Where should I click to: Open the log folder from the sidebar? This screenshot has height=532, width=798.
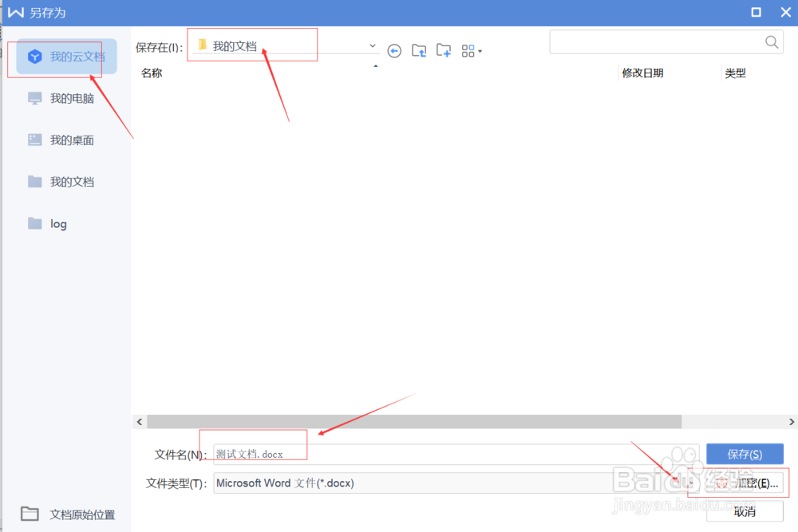pyautogui.click(x=56, y=223)
